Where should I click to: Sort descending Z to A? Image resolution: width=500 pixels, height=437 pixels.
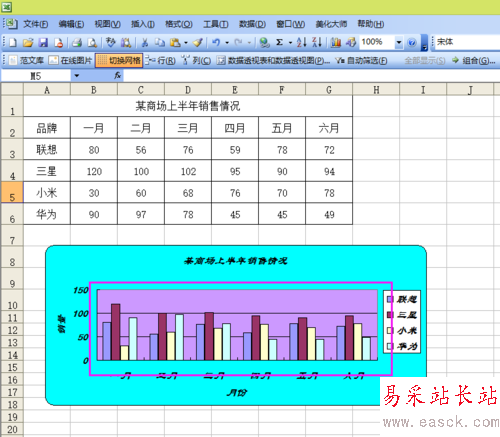(x=317, y=42)
